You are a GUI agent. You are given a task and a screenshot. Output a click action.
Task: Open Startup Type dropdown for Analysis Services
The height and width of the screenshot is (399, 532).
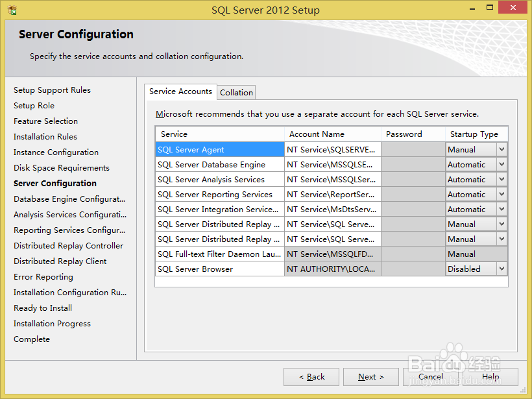coord(502,179)
